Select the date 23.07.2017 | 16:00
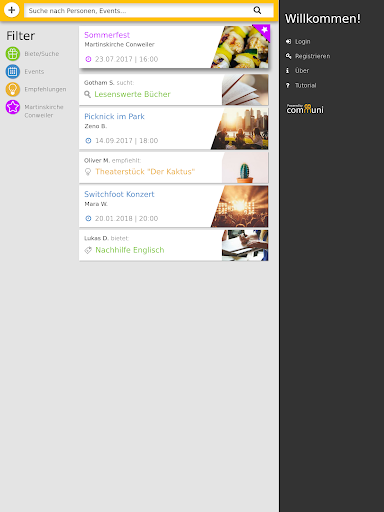Viewport: 384px width, 512px height. (127, 59)
